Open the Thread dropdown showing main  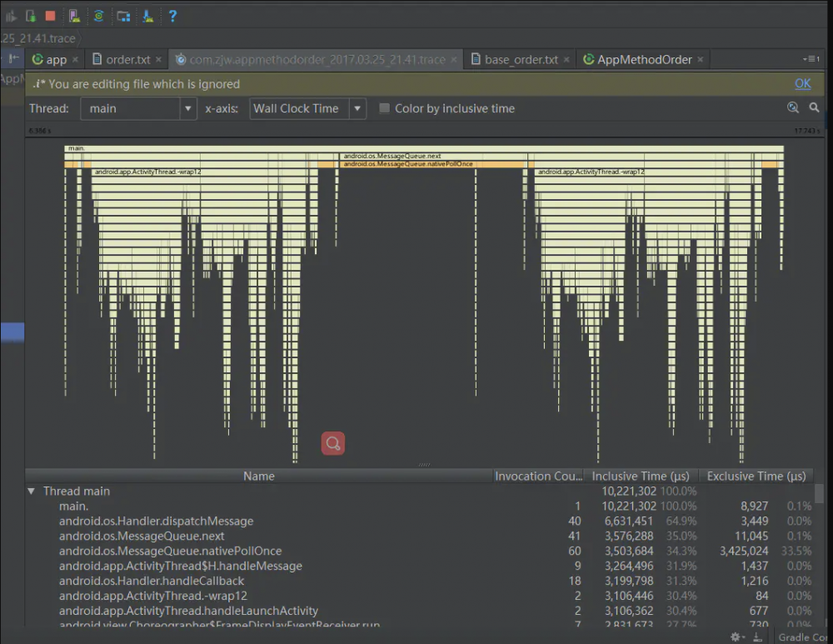[x=138, y=108]
